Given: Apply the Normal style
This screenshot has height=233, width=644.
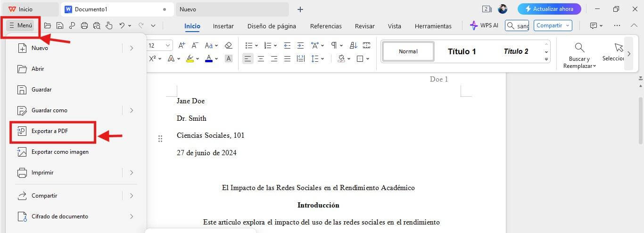Looking at the screenshot, I should [x=408, y=51].
